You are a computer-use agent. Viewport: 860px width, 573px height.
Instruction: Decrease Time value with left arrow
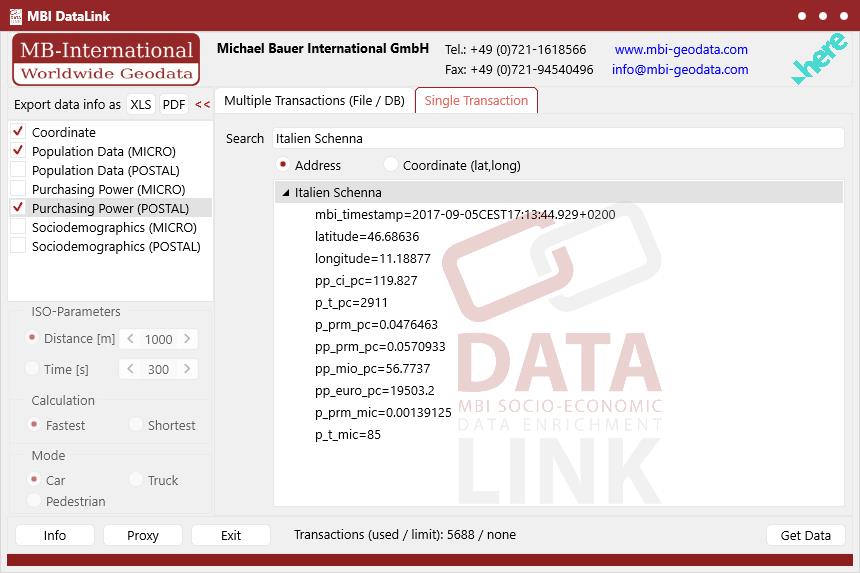tap(131, 369)
